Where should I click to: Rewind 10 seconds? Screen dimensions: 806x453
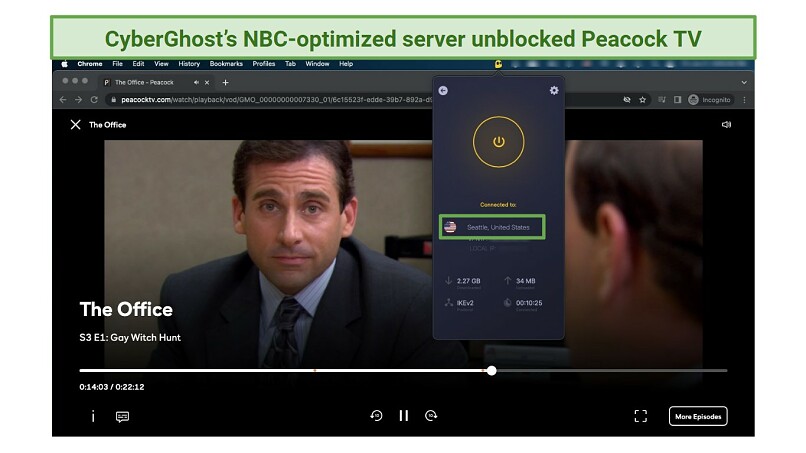[x=376, y=415]
